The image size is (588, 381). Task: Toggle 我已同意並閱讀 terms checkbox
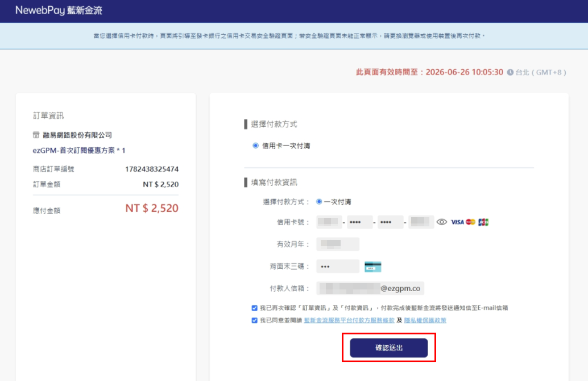point(254,320)
